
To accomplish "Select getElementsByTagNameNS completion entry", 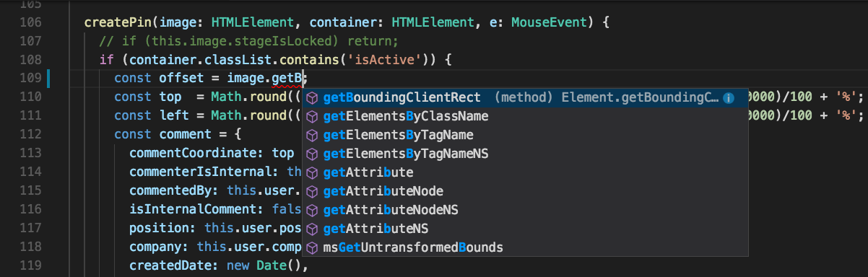I will click(x=525, y=154).
